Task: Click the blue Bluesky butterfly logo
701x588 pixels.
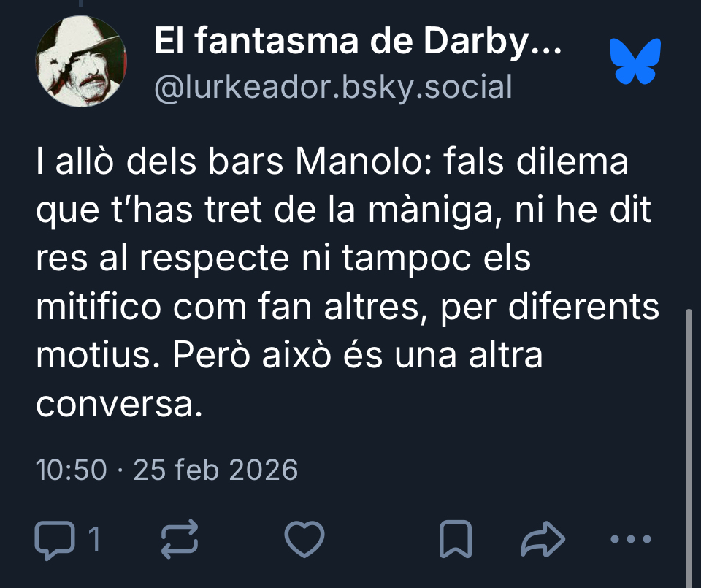Action: (x=635, y=61)
